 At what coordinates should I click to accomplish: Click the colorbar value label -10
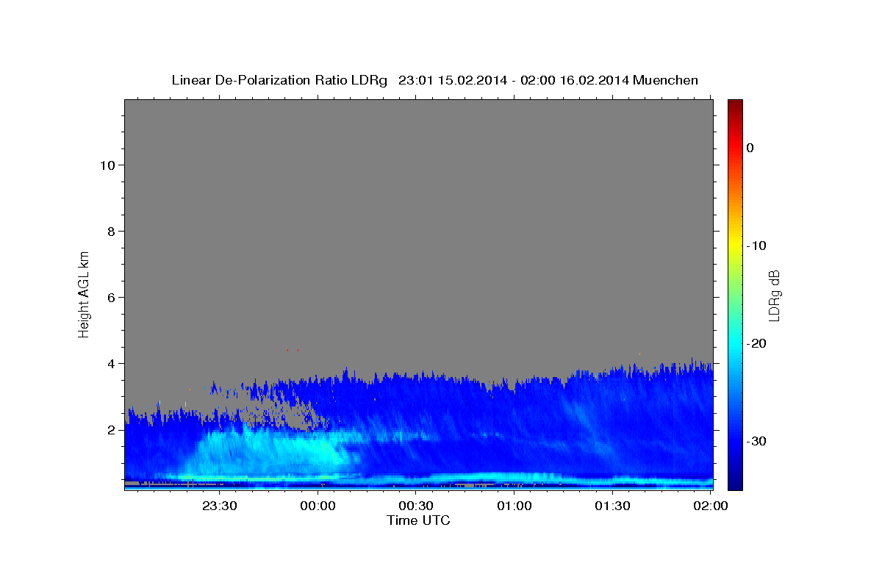[756, 245]
